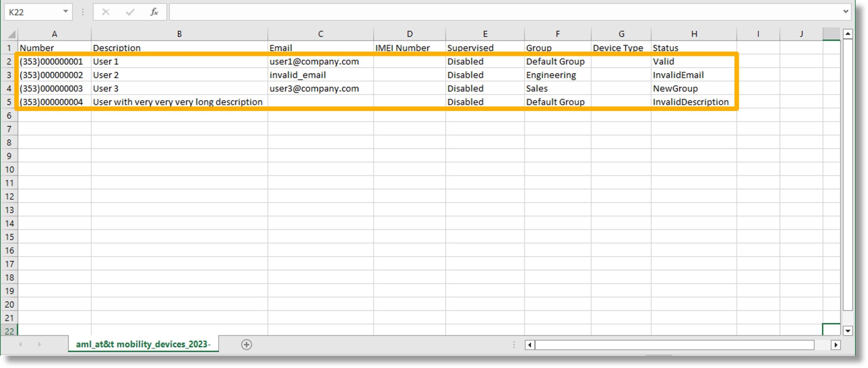Select column J header
This screenshot has width=868, height=368.
[x=801, y=34]
